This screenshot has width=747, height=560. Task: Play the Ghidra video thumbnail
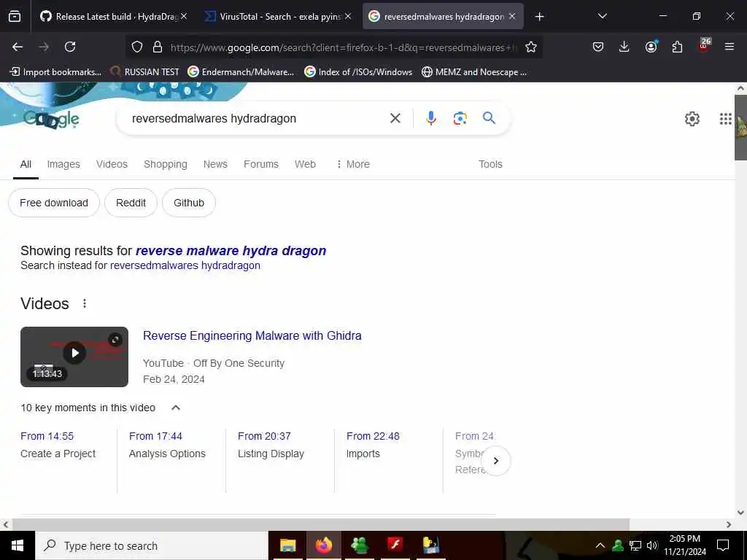(74, 357)
